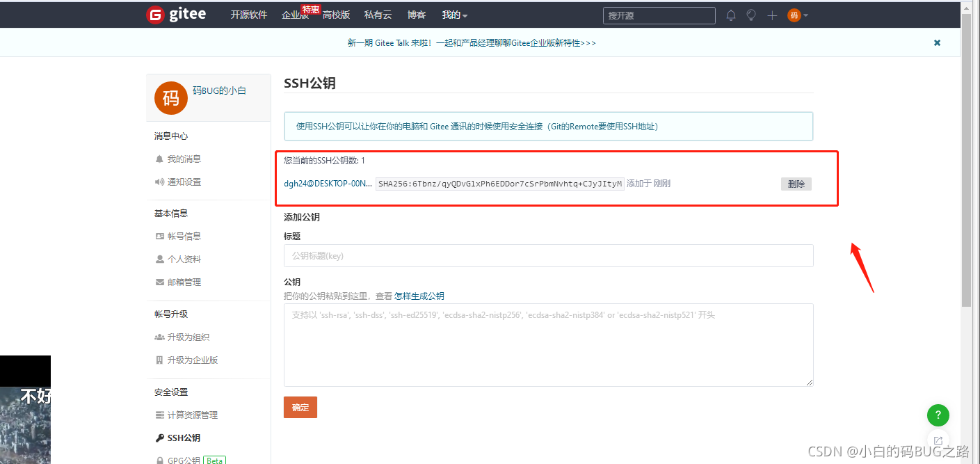This screenshot has width=980, height=464.
Task: Click the Gitee logo in top bar
Action: pyautogui.click(x=175, y=14)
